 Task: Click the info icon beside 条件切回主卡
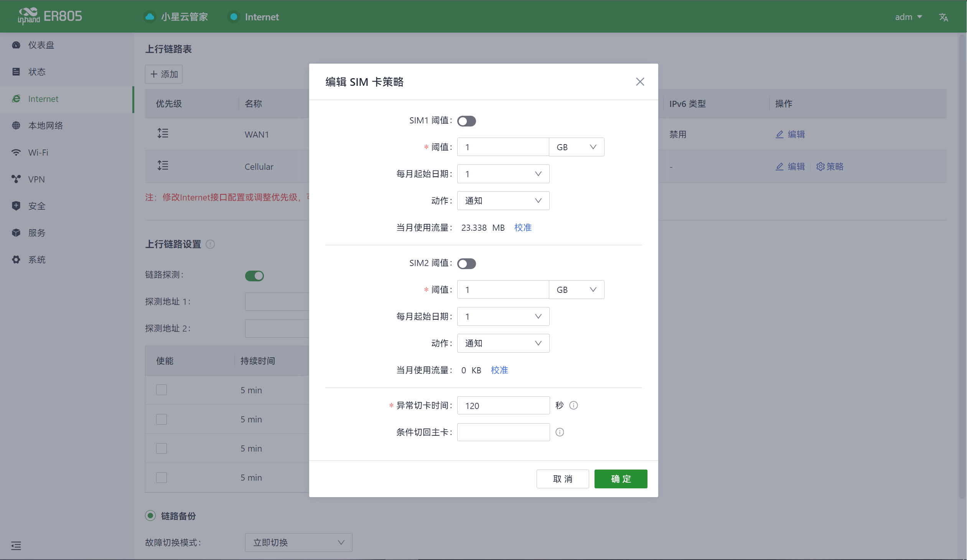pos(560,432)
